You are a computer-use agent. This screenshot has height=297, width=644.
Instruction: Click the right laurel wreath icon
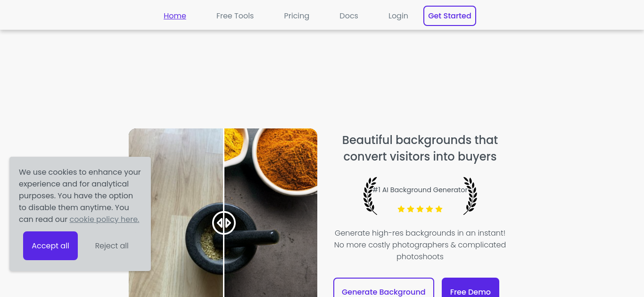coord(470,196)
